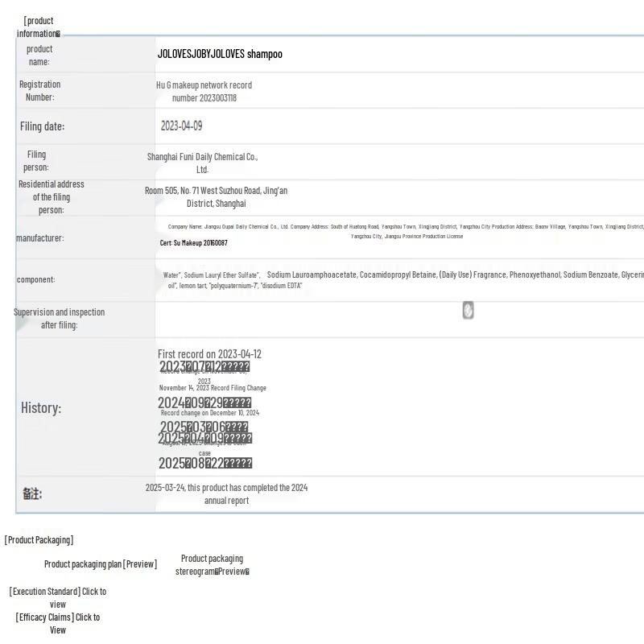Click the manufacturer: label
Viewport: 644px width, 644px height.
tap(39, 238)
